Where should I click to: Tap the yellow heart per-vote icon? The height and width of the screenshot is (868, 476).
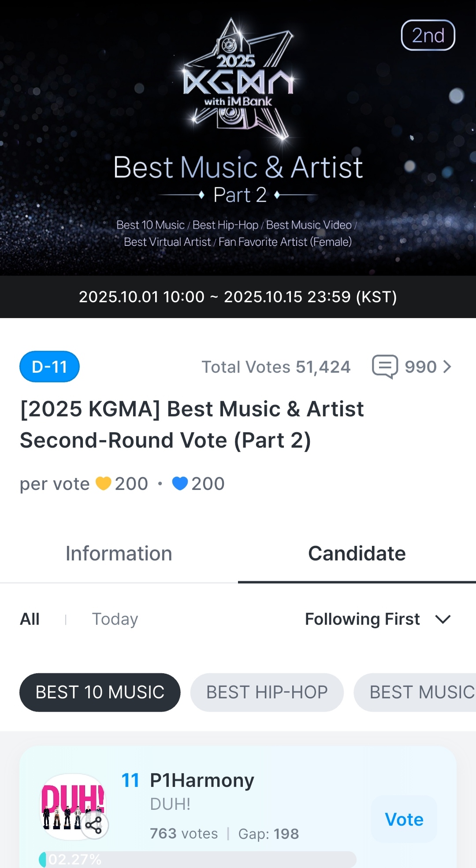tap(104, 483)
